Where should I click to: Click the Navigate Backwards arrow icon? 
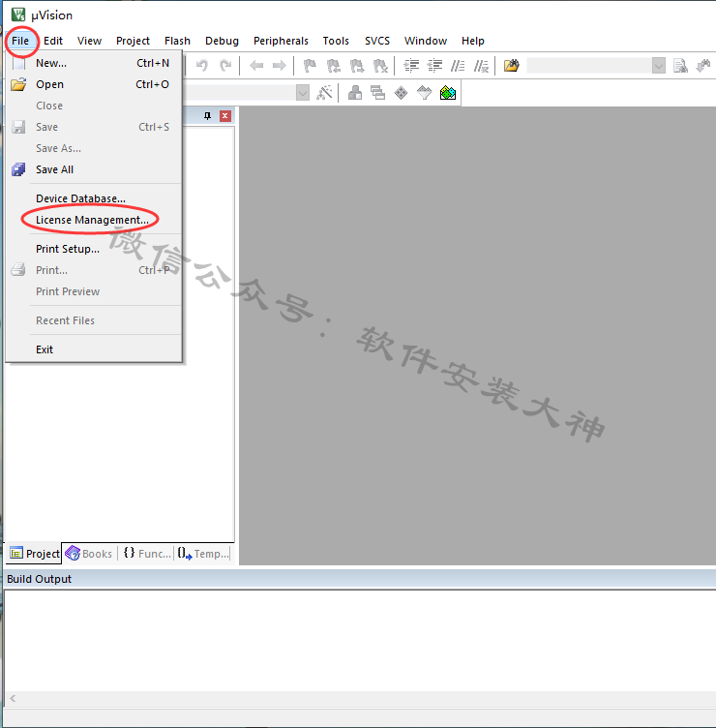click(x=256, y=66)
